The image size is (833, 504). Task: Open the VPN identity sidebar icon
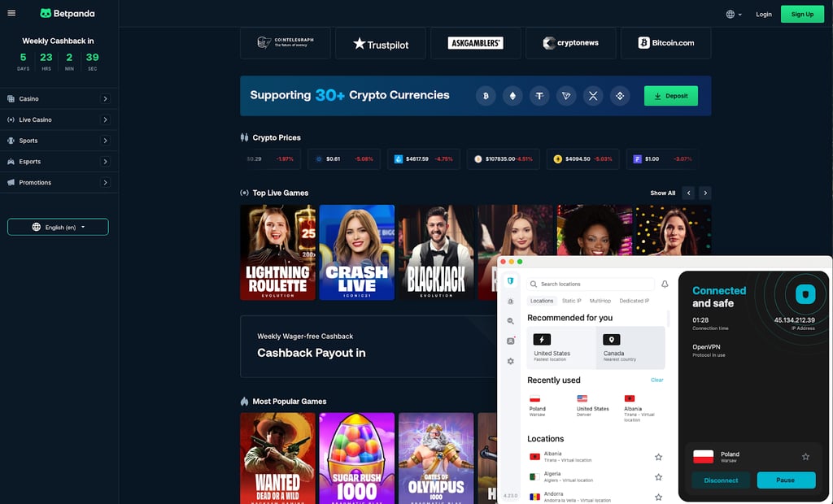point(511,341)
